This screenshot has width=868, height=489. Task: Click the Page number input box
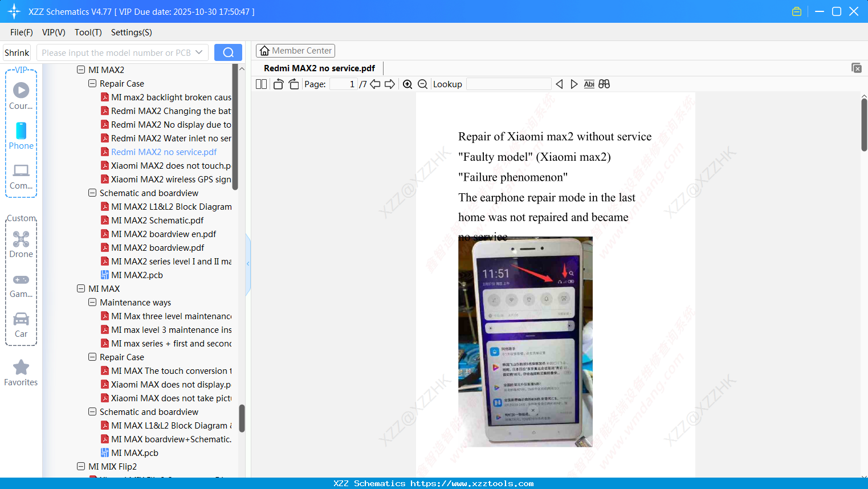(343, 84)
